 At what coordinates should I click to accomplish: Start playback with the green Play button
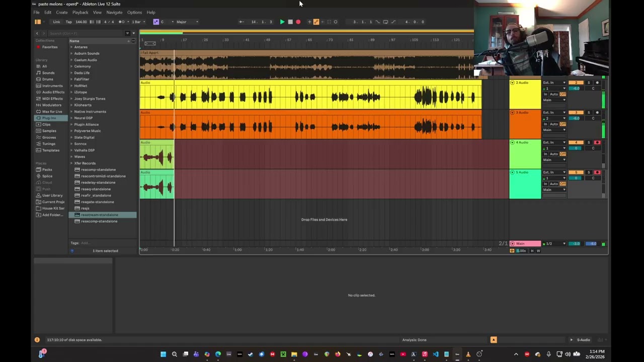pos(282,22)
